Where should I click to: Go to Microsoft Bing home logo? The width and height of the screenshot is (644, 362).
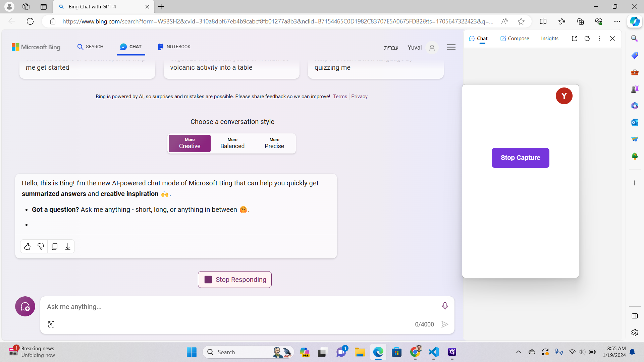click(36, 47)
